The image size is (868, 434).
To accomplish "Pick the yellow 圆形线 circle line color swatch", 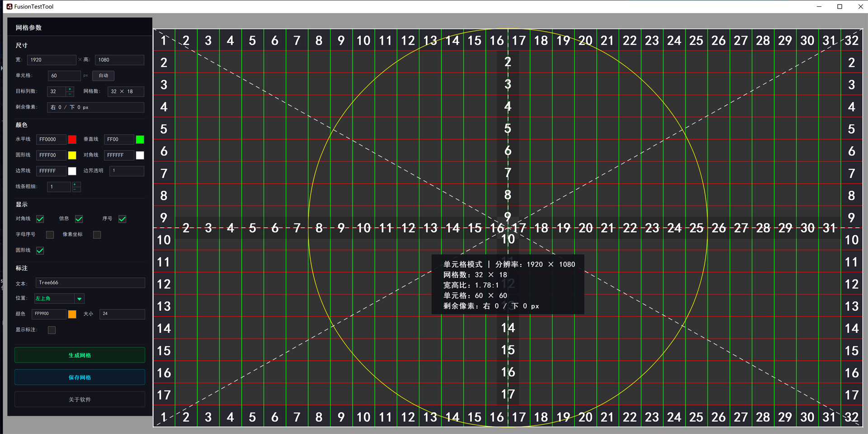I will [72, 155].
